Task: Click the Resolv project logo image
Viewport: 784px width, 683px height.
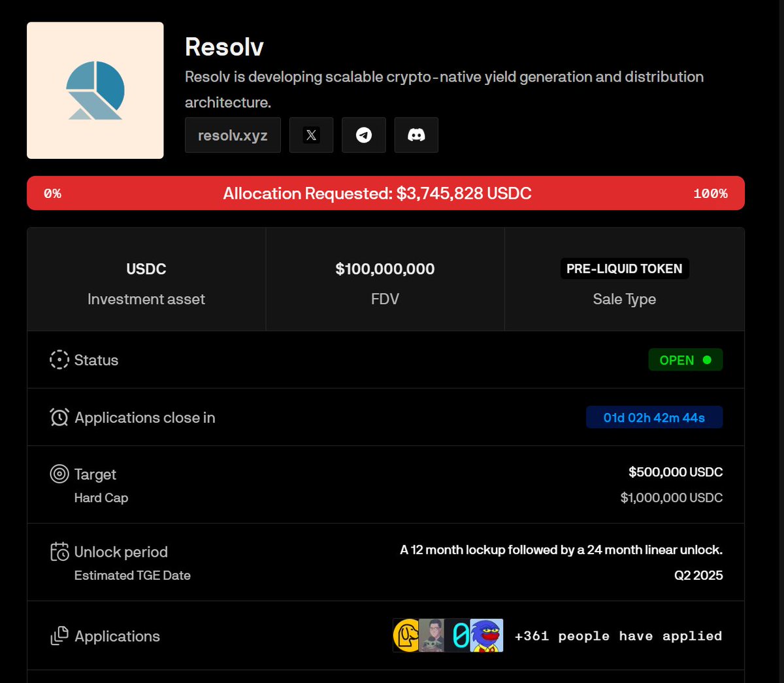Action: pyautogui.click(x=95, y=90)
